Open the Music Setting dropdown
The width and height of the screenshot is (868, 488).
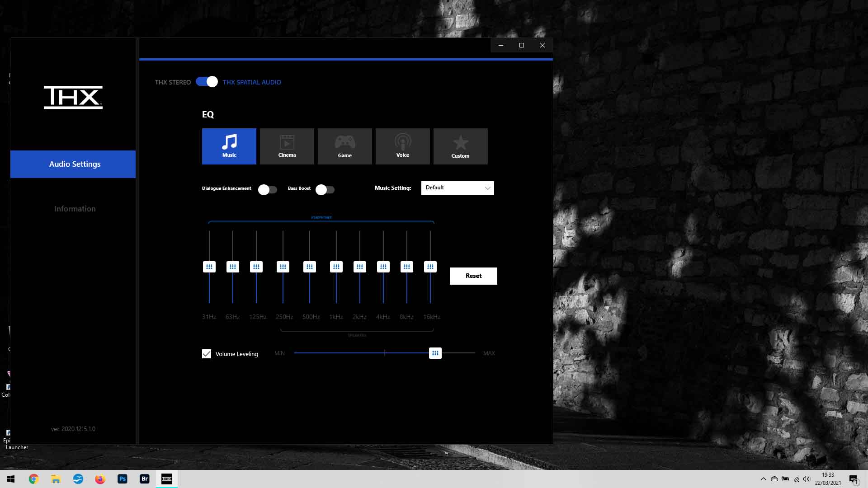click(x=458, y=188)
